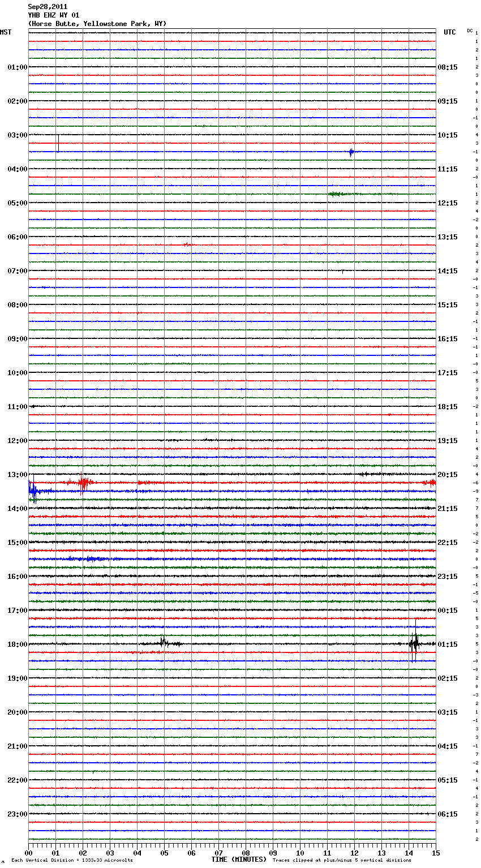Click the 19:15 UTC time label

tap(448, 441)
